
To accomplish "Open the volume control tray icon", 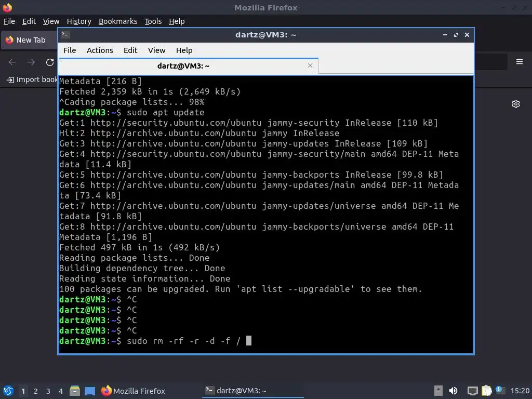I will (453, 391).
